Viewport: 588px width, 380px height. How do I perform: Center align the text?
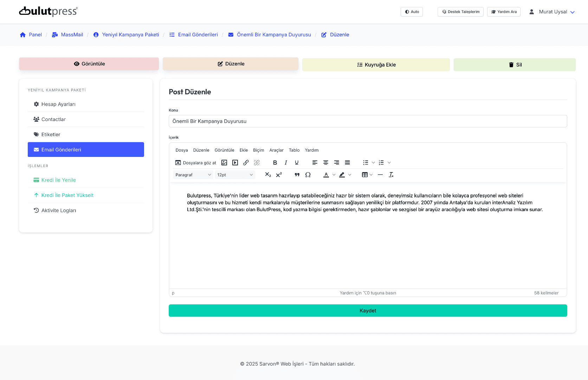point(326,163)
